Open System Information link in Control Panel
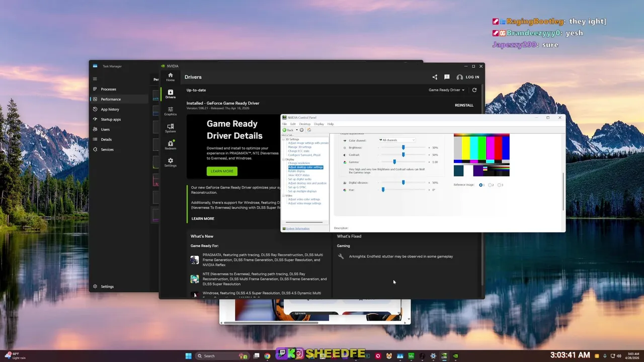 [x=298, y=229]
